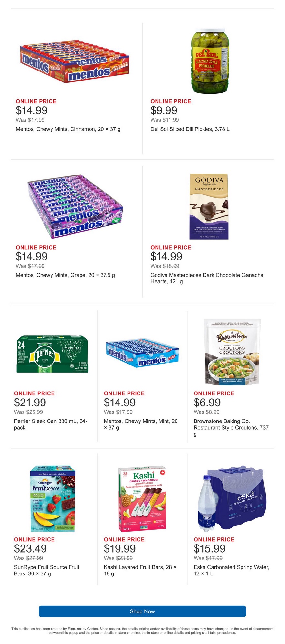285x644 pixels.
Task: Click the Perrier 24-pack case image
Action: pos(52,354)
